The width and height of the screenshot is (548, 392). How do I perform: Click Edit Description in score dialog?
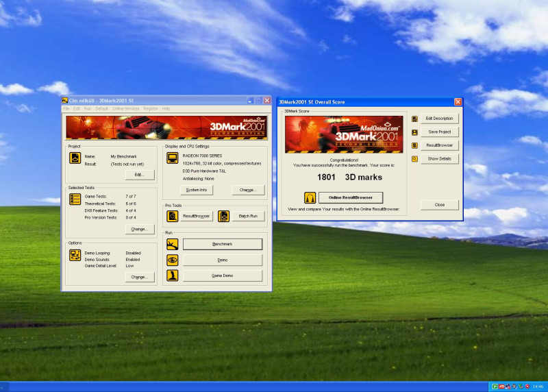[x=439, y=119]
